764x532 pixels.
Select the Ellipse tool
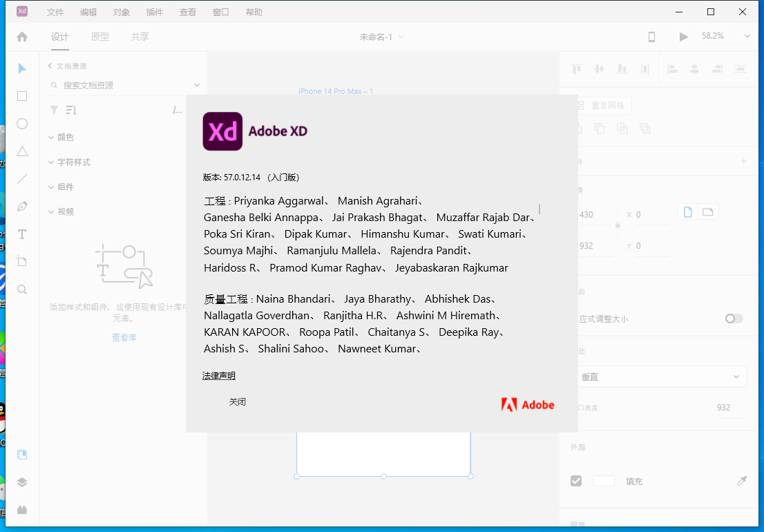click(21, 124)
